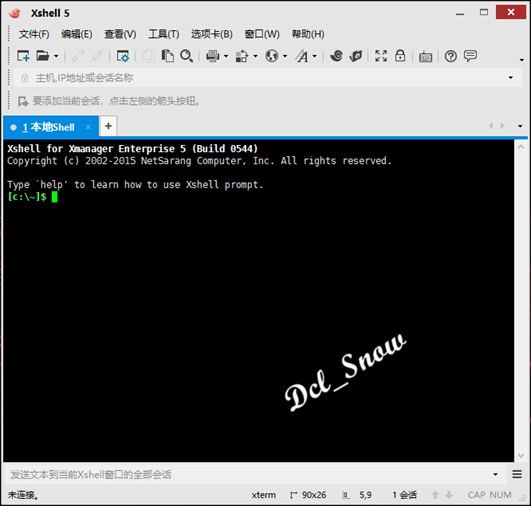The height and width of the screenshot is (506, 531).
Task: Open the 选项卡(B) menu
Action: [212, 34]
